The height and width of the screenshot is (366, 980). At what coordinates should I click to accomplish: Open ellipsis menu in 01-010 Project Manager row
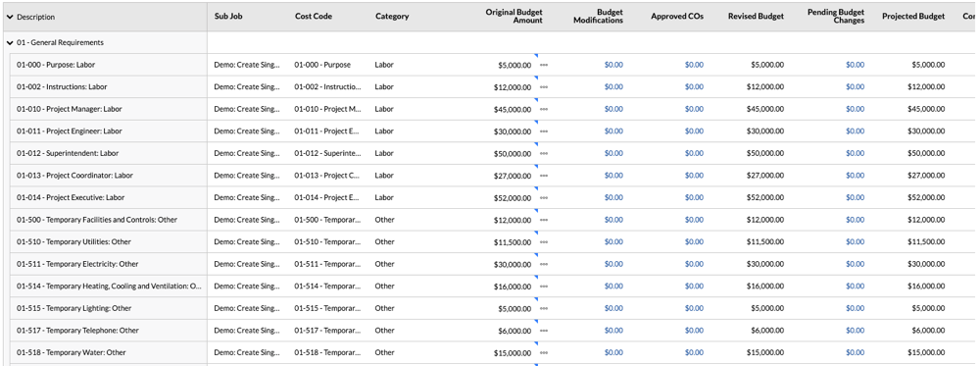544,110
